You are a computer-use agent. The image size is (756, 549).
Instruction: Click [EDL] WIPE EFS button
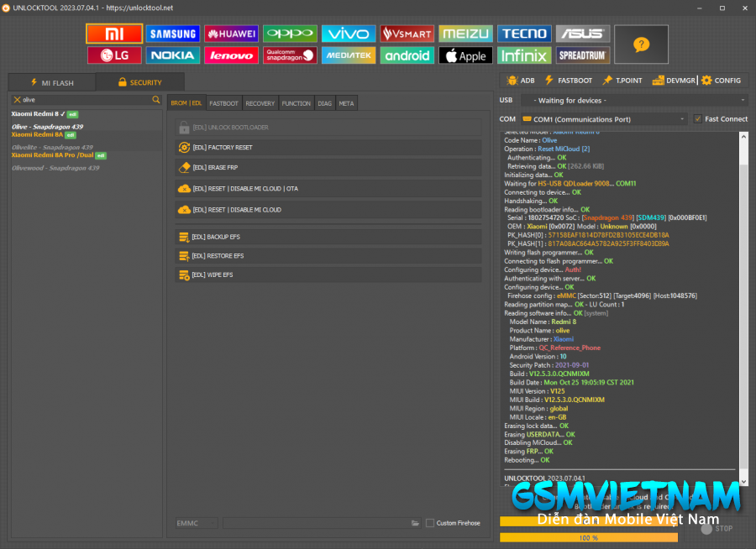328,274
